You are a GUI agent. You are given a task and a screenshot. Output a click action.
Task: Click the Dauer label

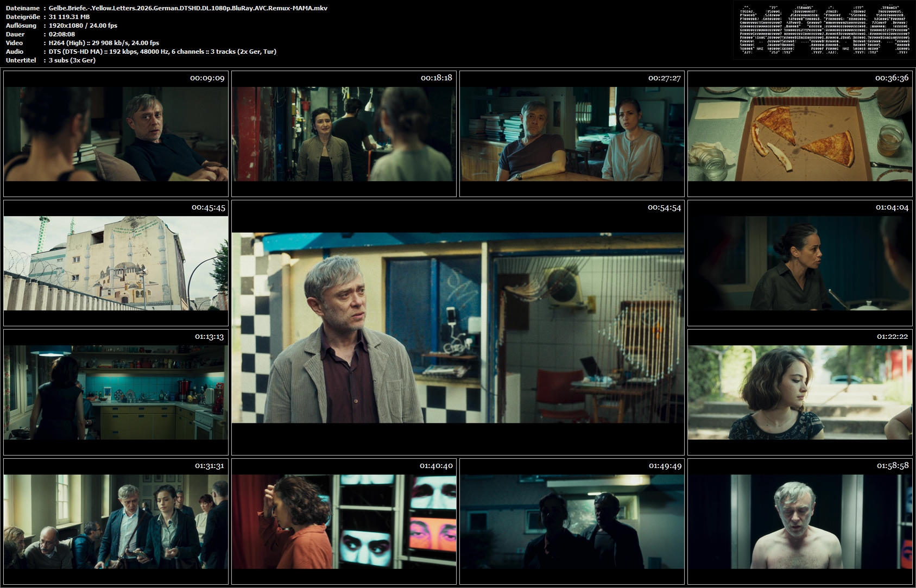[x=15, y=34]
